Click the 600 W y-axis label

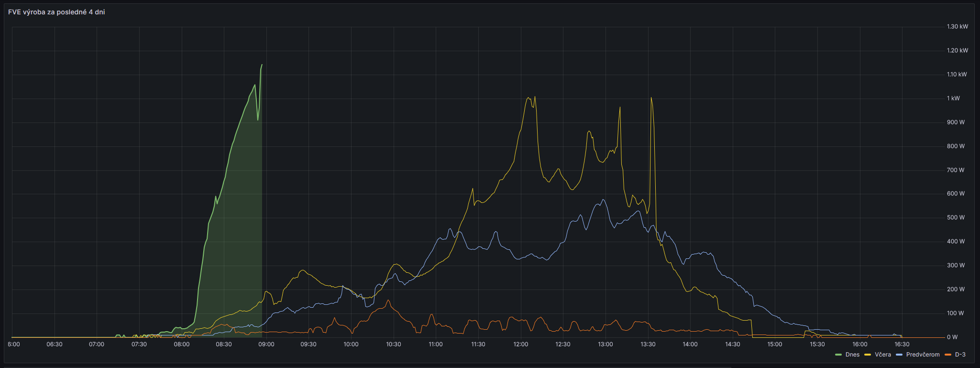(x=956, y=194)
